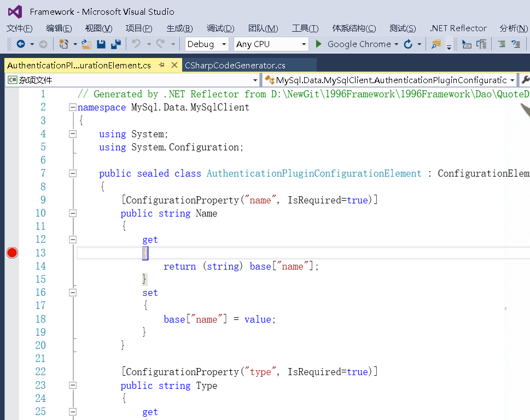Open the 工具(T) menu
Viewport: 530px width, 420px height.
coord(305,28)
